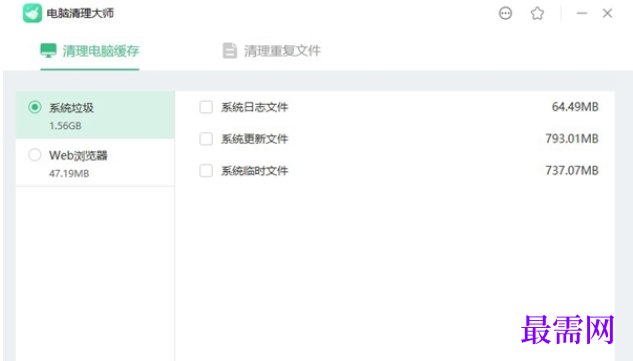Viewport: 633px width, 361px height.
Task: Click the 系统更新文件 row label
Action: click(x=254, y=139)
